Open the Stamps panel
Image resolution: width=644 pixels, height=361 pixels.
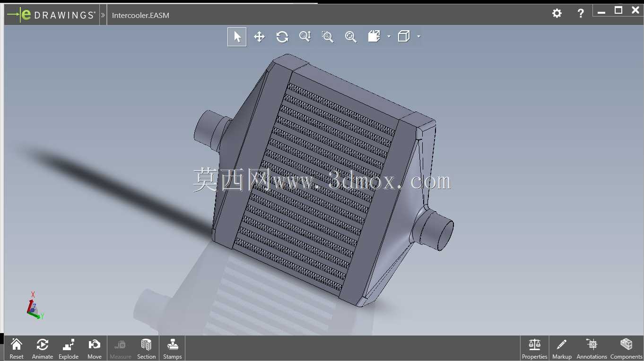173,348
